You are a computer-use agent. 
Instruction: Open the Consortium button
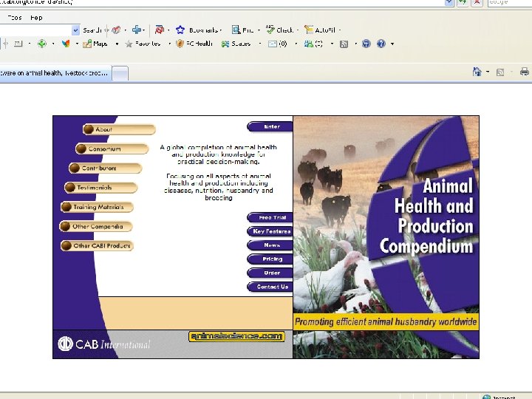[112, 149]
